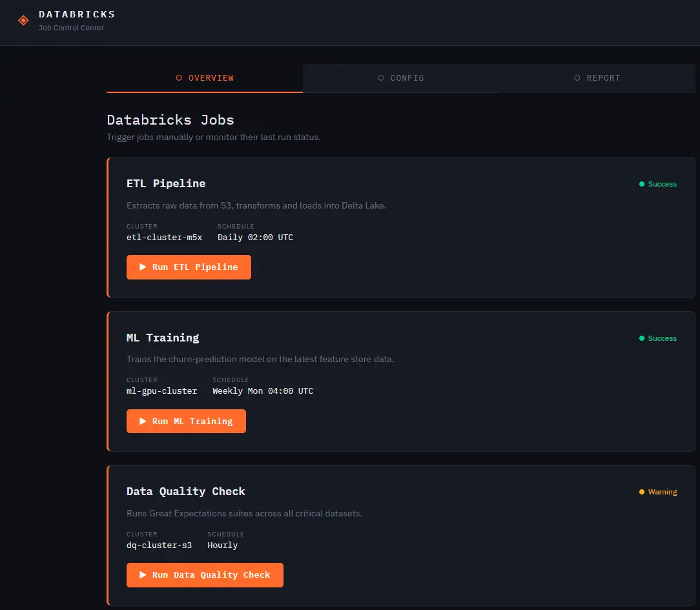Click the yellow Warning dot on Data Quality Check
The image size is (700, 610).
tap(642, 492)
